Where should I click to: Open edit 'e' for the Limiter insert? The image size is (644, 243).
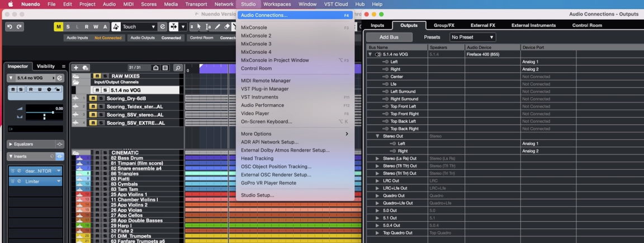[19, 181]
